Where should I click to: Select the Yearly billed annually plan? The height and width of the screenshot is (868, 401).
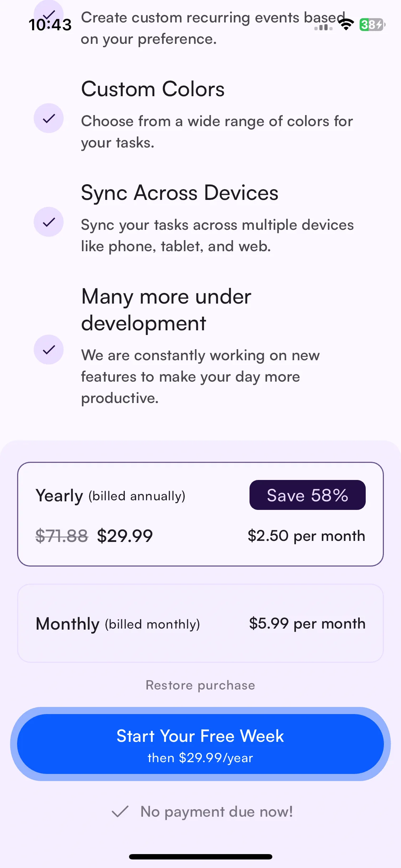[200, 514]
